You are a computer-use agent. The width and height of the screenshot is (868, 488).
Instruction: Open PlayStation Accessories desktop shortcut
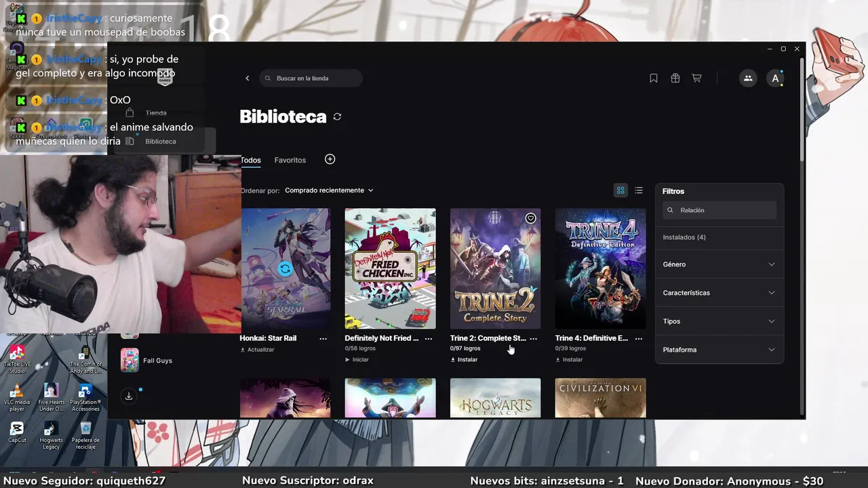(x=85, y=397)
